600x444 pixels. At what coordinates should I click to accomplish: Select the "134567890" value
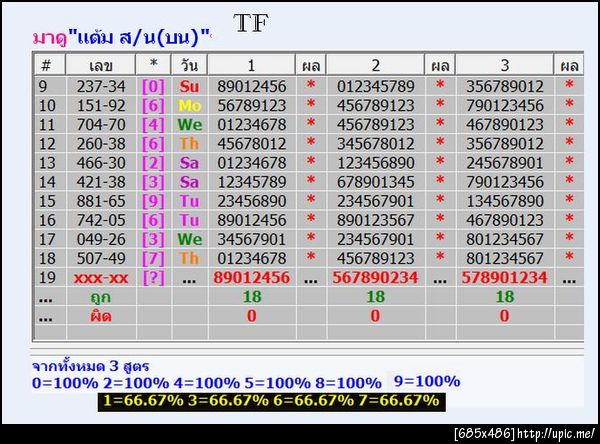[x=505, y=201]
